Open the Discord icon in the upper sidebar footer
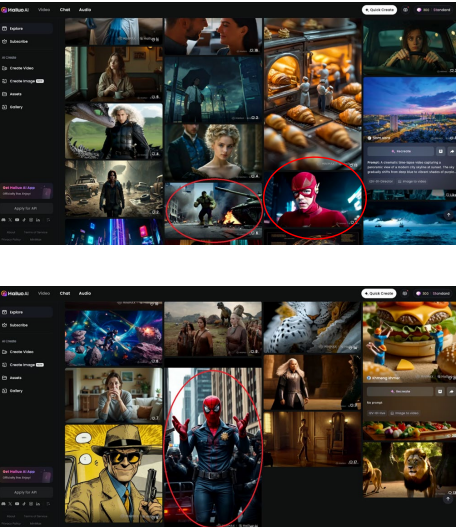The height and width of the screenshot is (527, 456). click(x=3, y=220)
